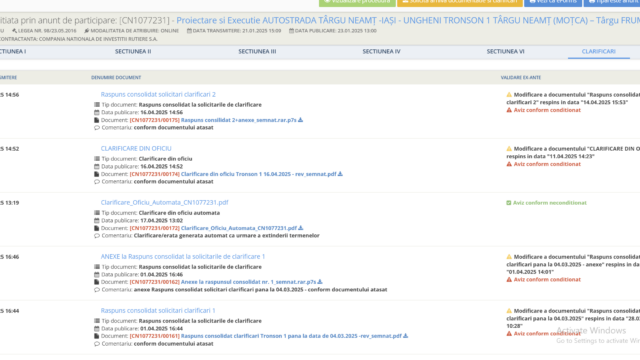Go to SECTIUNEA VI tab
This screenshot has width=640, height=360.
pyautogui.click(x=505, y=51)
